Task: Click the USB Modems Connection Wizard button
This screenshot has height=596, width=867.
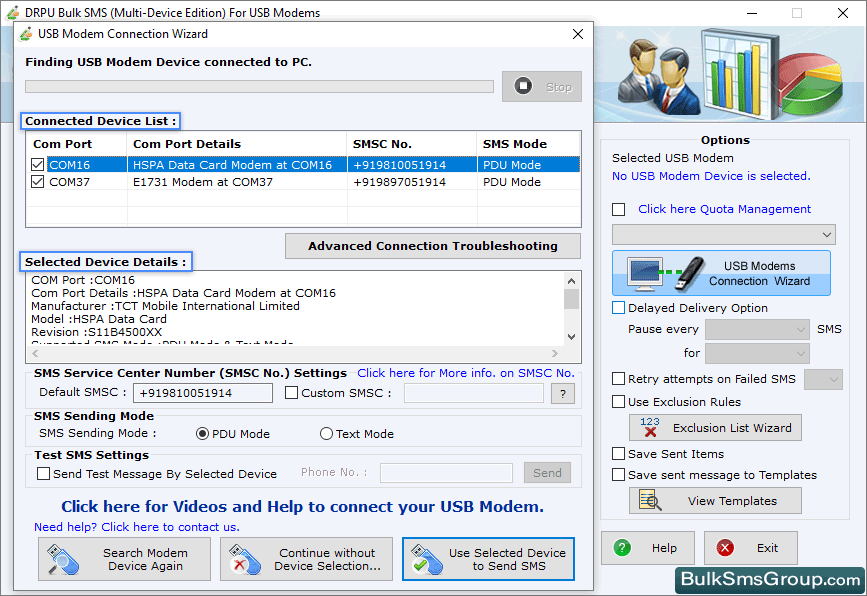Action: [721, 273]
